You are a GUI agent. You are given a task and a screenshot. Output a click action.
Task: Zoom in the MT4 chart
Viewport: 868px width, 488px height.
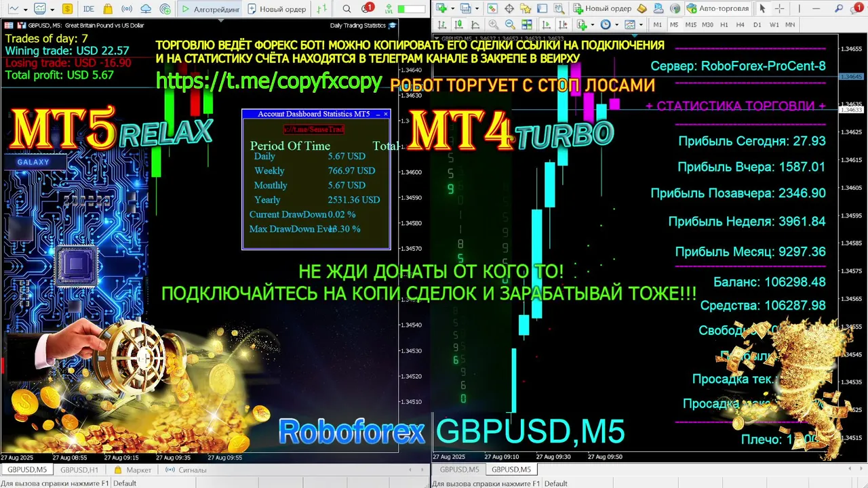pyautogui.click(x=494, y=24)
